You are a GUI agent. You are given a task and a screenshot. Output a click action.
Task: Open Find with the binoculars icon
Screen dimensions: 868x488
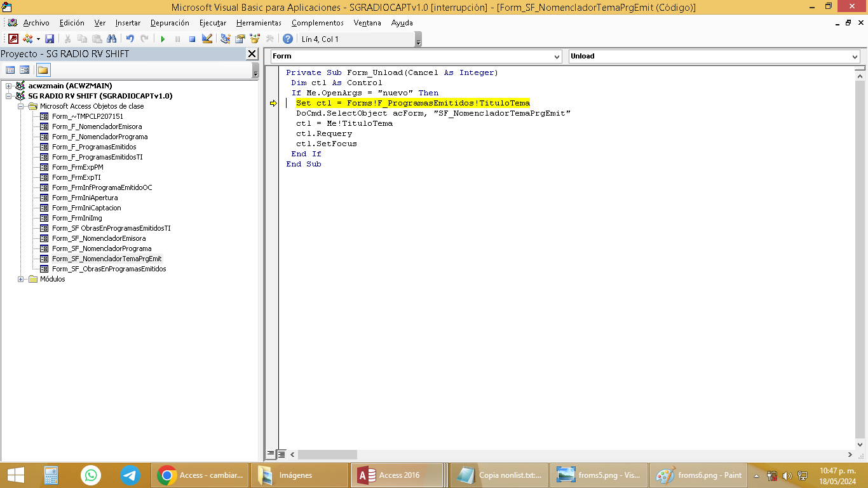click(x=112, y=39)
